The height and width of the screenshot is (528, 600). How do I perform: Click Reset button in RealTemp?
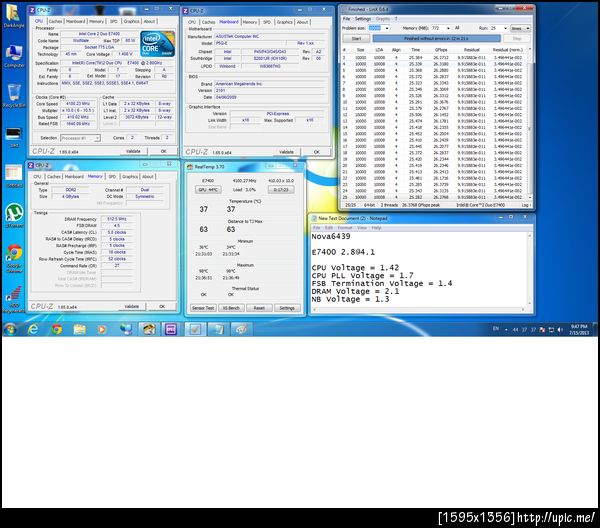click(x=259, y=308)
